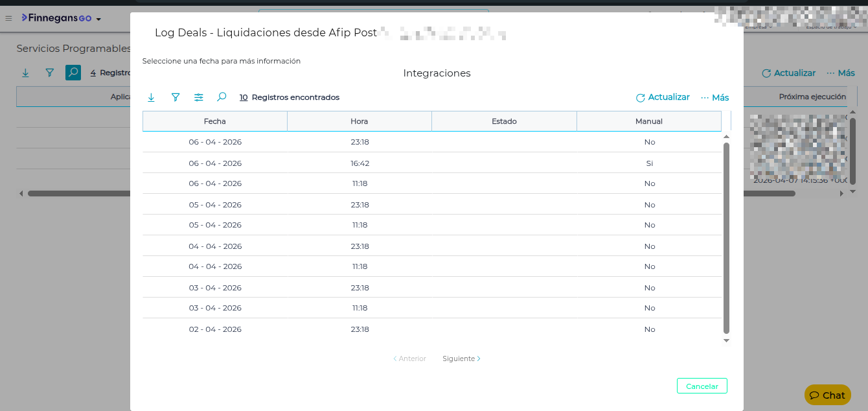Open the background Más menu on the page
Image resolution: width=868 pixels, height=411 pixels.
[x=841, y=73]
